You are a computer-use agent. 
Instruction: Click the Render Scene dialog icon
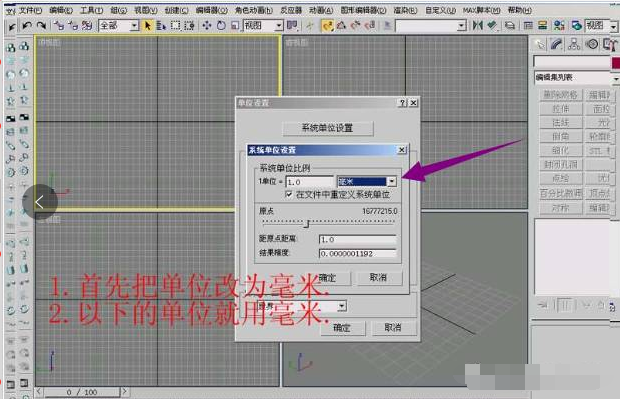click(577, 26)
